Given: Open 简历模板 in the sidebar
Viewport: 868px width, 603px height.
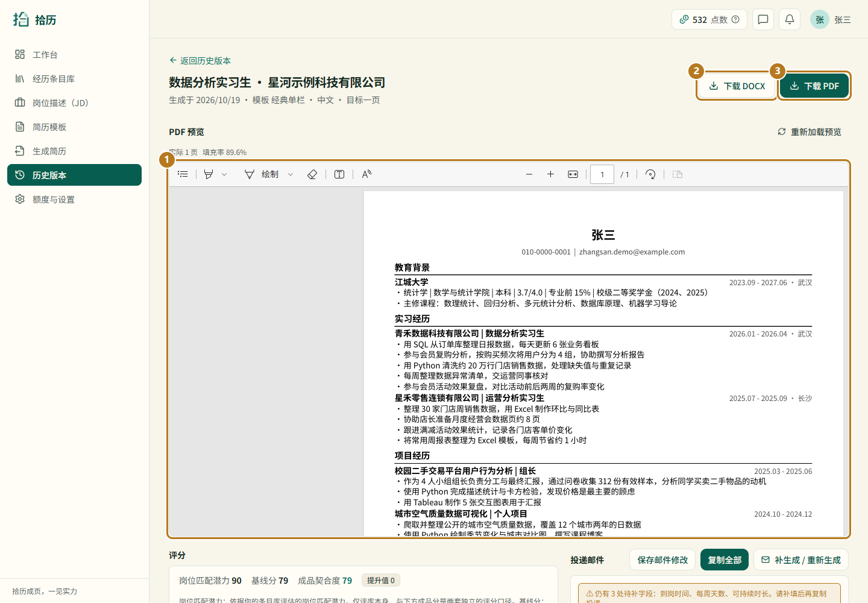Looking at the screenshot, I should pos(74,127).
